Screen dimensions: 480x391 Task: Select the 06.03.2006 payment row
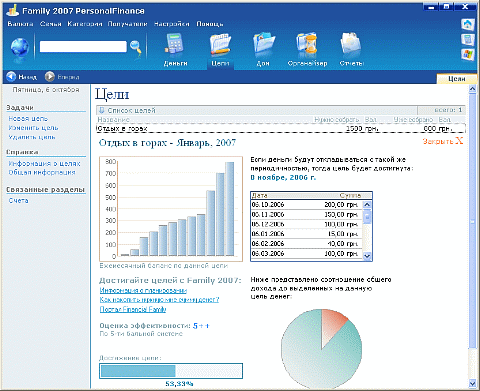click(x=306, y=254)
